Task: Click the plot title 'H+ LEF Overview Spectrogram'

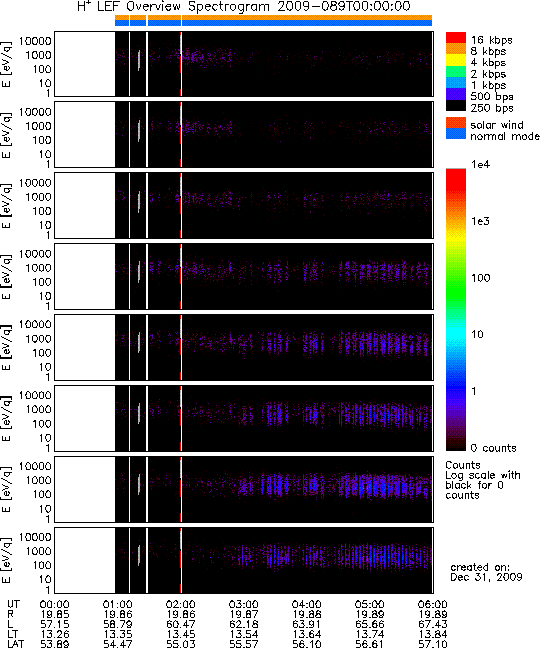Action: click(173, 7)
